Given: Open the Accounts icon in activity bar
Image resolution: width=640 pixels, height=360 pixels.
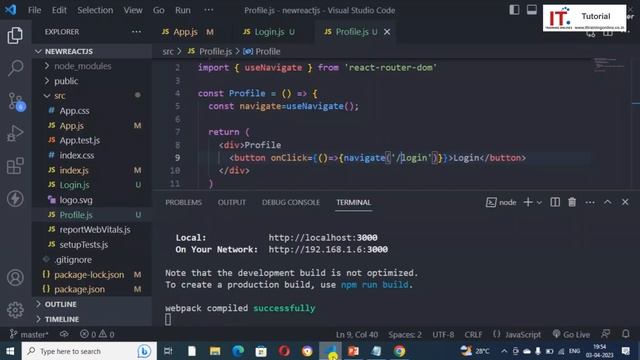Looking at the screenshot, I should tap(15, 278).
